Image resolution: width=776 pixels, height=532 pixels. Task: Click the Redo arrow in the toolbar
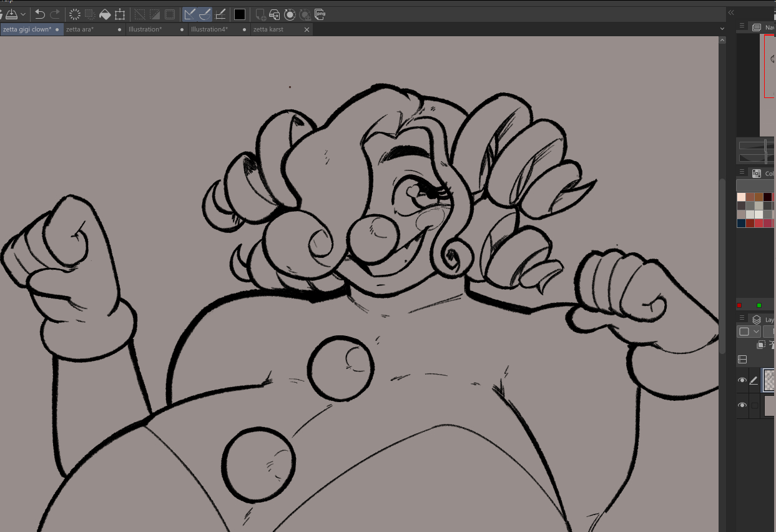(x=56, y=14)
